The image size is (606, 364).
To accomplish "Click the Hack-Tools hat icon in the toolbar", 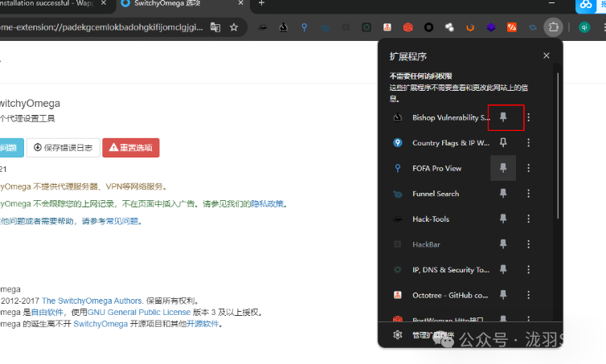I will tap(263, 27).
